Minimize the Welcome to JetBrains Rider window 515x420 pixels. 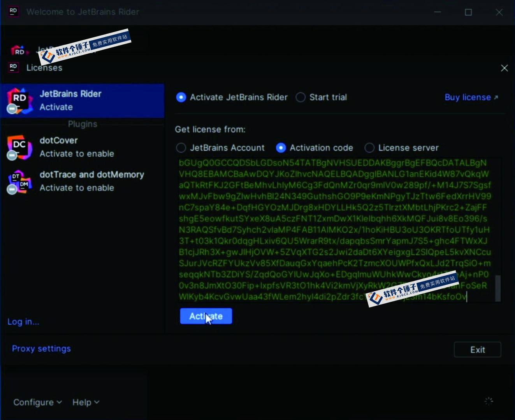click(438, 12)
